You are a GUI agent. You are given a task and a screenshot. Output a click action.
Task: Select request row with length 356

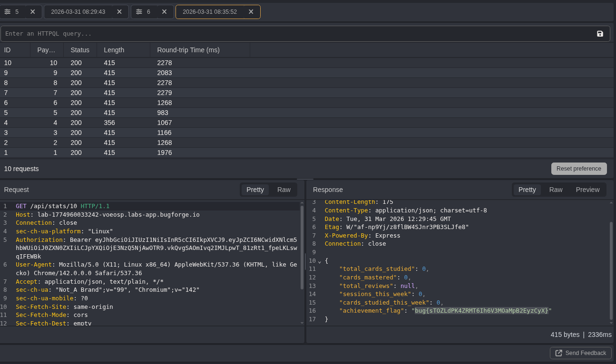click(109, 123)
